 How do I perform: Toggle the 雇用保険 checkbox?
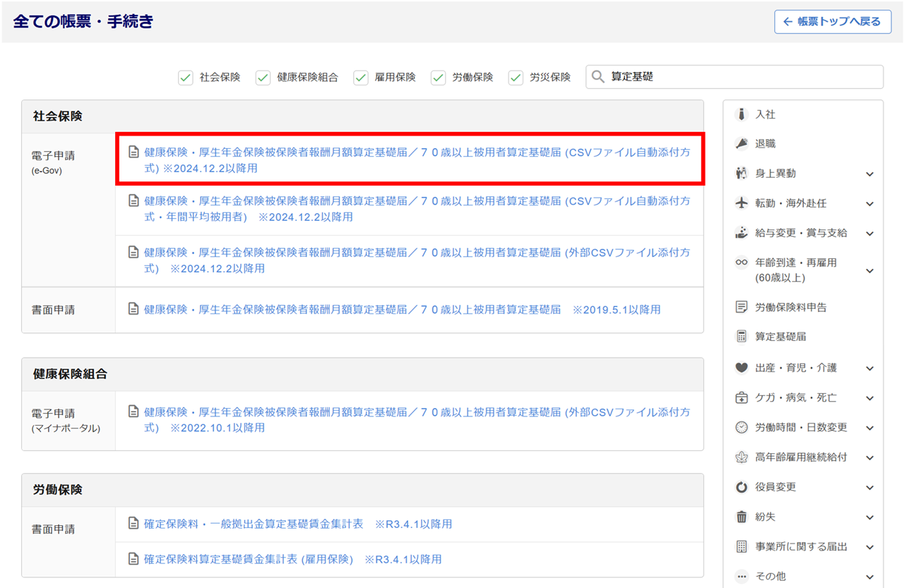click(361, 78)
